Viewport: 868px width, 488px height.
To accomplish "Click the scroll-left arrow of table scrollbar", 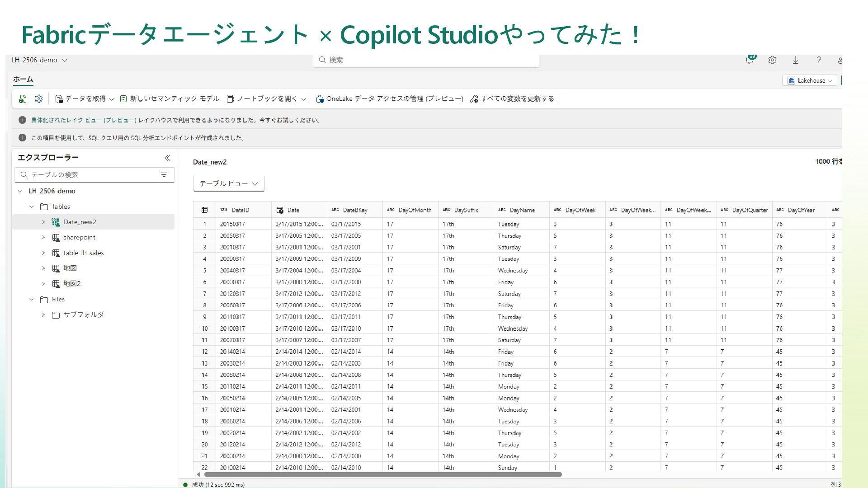I will click(x=198, y=474).
